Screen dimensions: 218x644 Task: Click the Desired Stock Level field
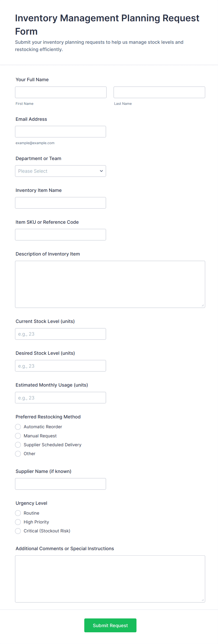60,366
